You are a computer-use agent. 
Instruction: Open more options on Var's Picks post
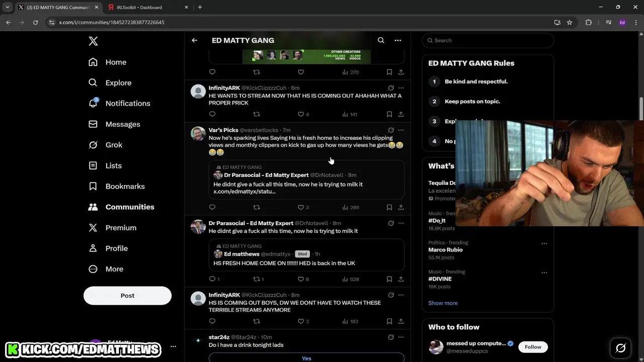pyautogui.click(x=401, y=130)
